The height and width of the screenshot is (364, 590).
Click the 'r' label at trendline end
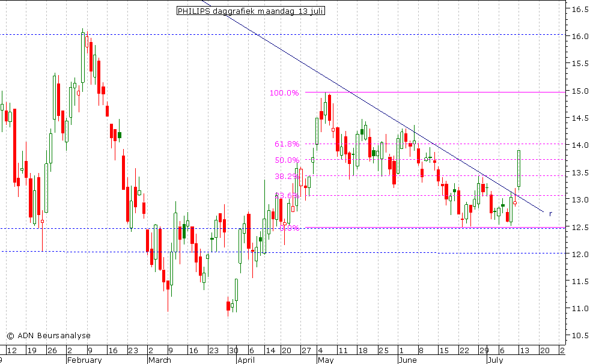[x=550, y=214]
